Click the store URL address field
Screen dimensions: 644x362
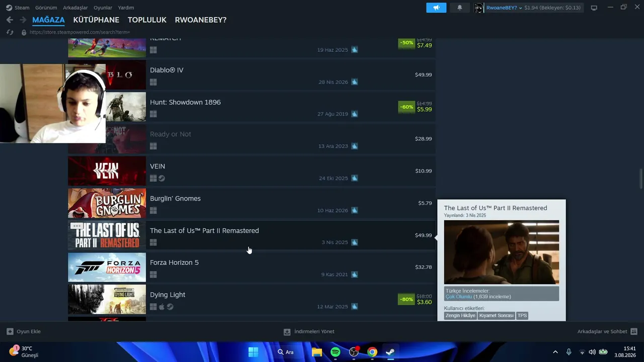coord(79,32)
